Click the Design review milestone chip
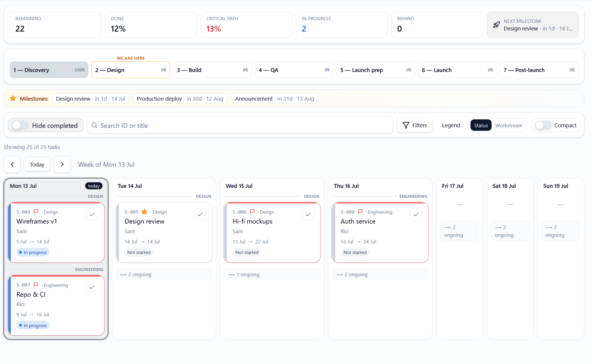 [x=91, y=99]
